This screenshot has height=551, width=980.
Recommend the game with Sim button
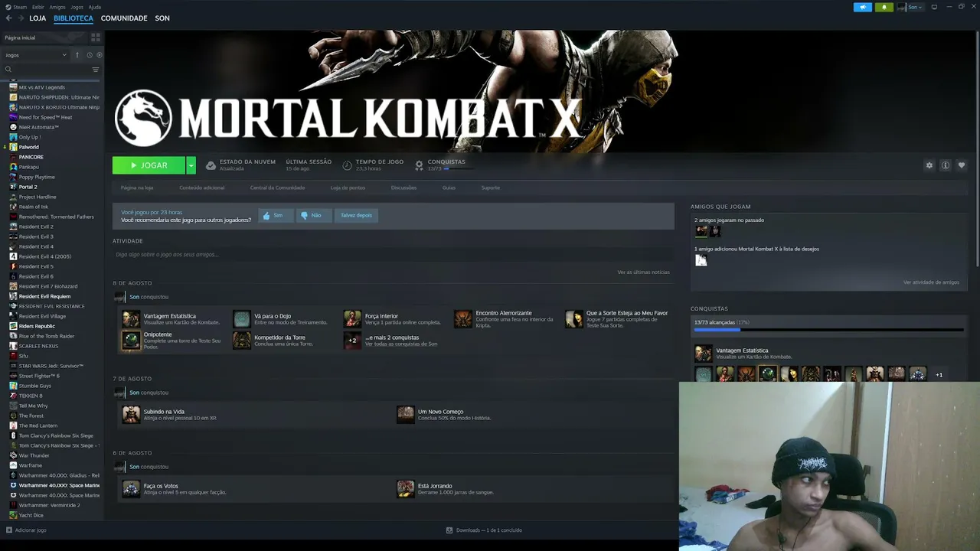[274, 215]
